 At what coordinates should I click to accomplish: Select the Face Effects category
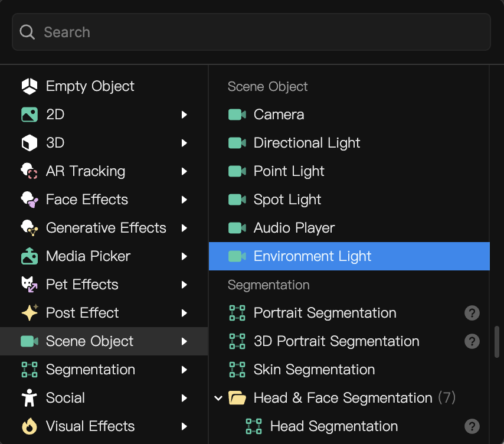click(x=104, y=200)
